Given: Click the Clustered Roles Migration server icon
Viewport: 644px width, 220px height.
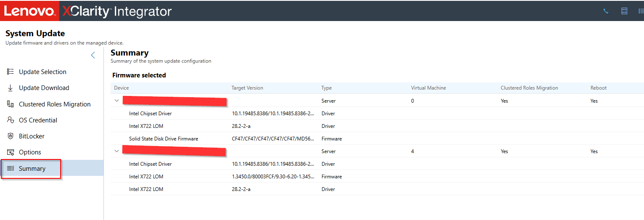Looking at the screenshot, I should click(x=11, y=104).
